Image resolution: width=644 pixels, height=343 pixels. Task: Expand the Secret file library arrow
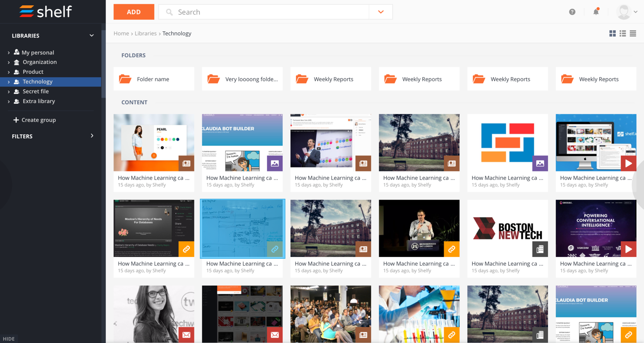pos(8,91)
